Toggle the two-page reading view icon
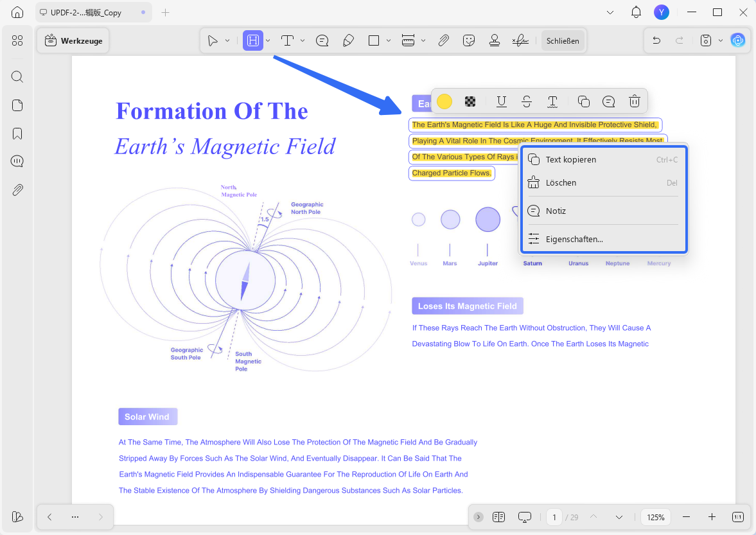The height and width of the screenshot is (535, 756). 498,516
